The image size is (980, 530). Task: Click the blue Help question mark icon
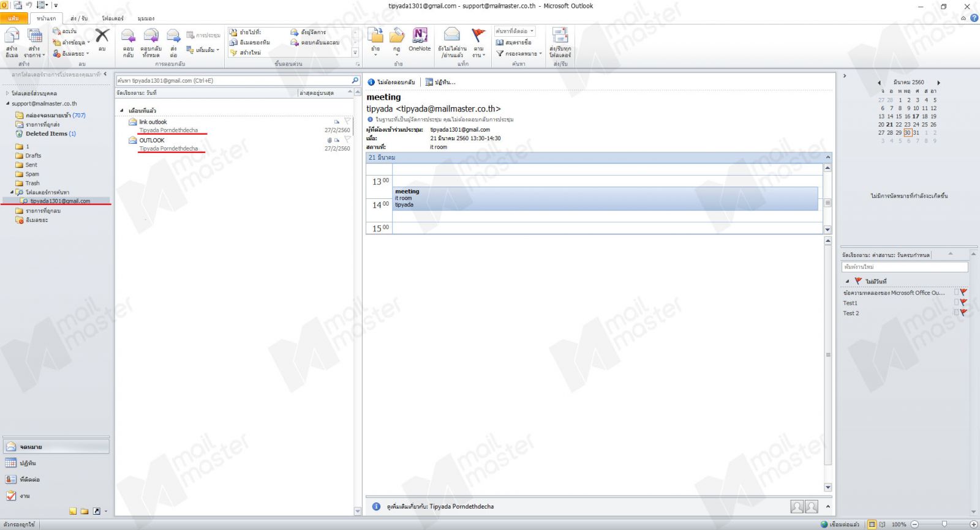(974, 18)
